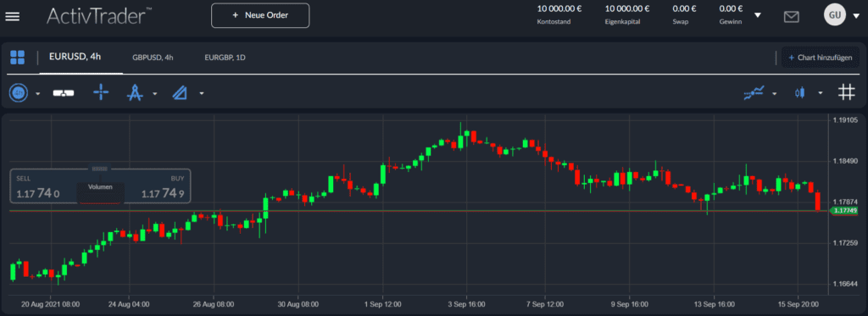Click the 1.16644 price axis label
The image size is (868, 316).
(845, 284)
